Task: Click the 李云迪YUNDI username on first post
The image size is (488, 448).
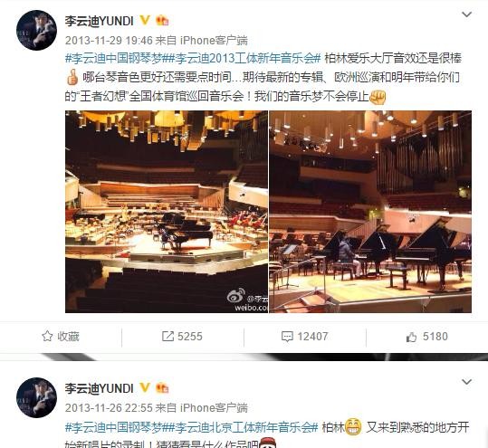Action: (100, 21)
